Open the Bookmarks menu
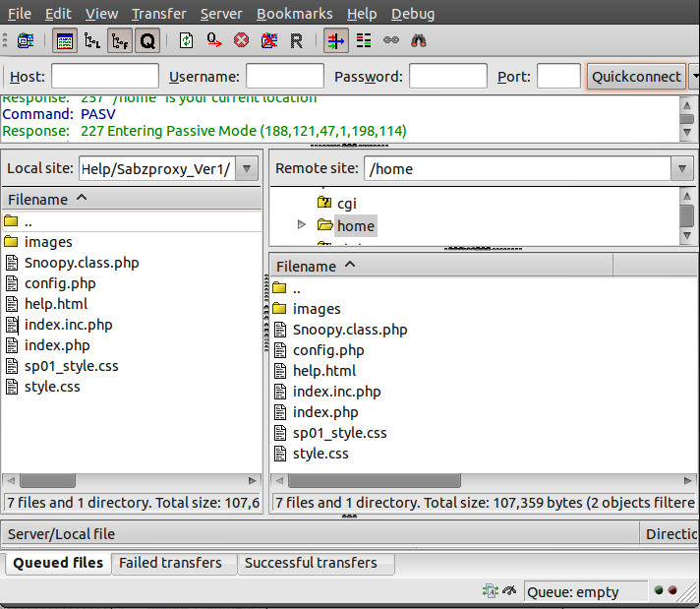This screenshot has height=609, width=700. pyautogui.click(x=294, y=14)
